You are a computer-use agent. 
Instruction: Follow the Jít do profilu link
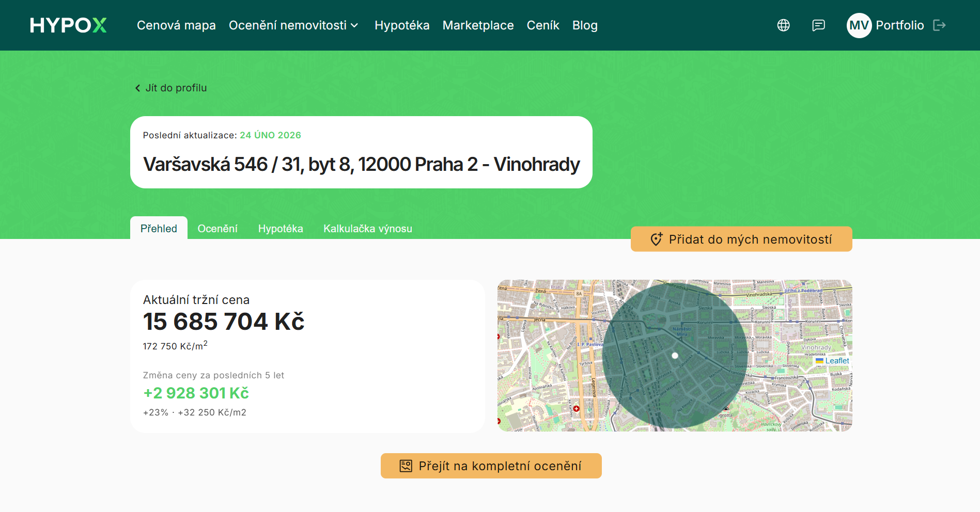[176, 88]
